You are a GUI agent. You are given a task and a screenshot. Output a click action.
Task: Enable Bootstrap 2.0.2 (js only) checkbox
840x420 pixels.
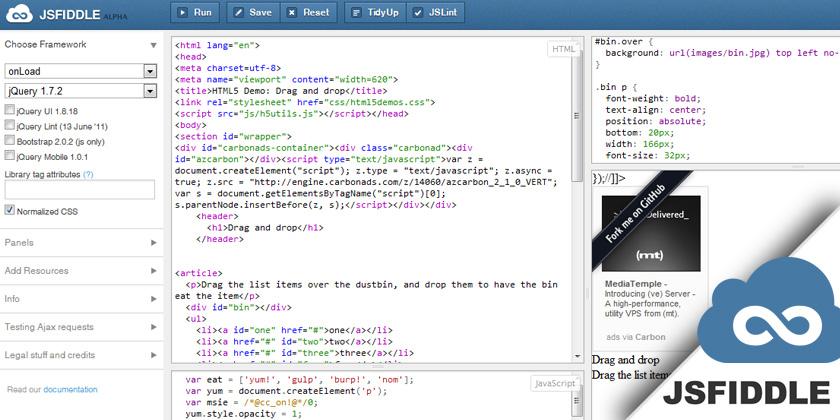(x=9, y=140)
